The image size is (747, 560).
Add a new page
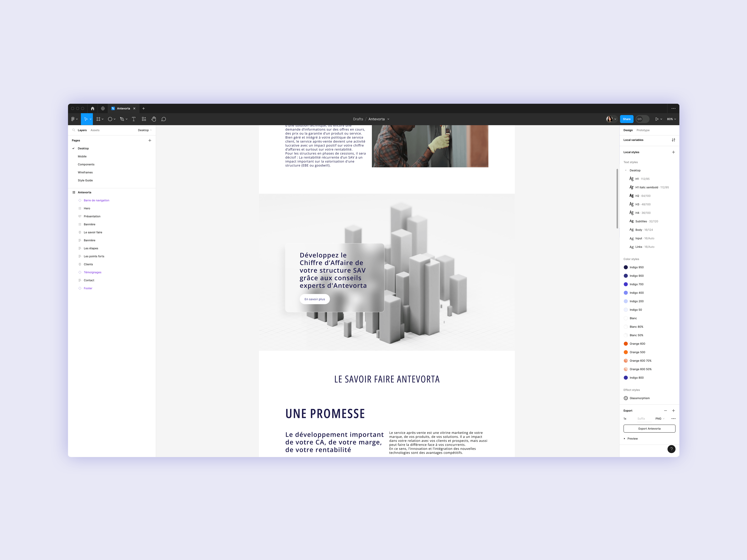tap(150, 140)
